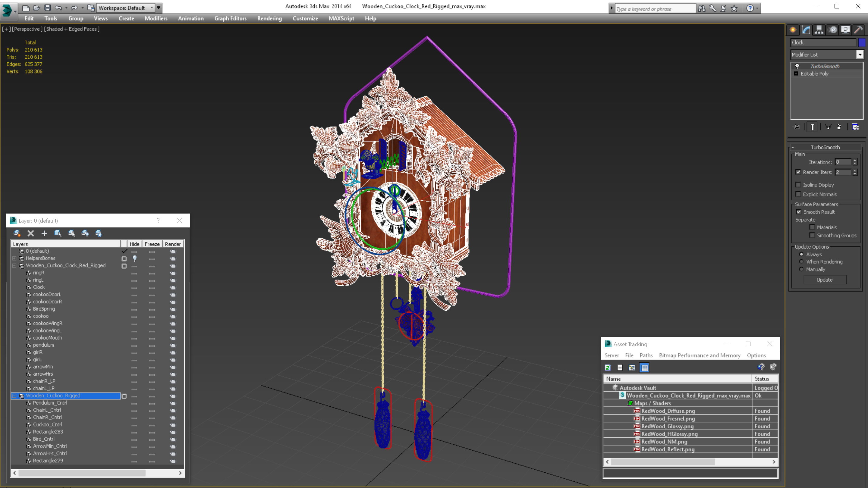
Task: Click the Clock object color swatch
Action: pyautogui.click(x=862, y=42)
